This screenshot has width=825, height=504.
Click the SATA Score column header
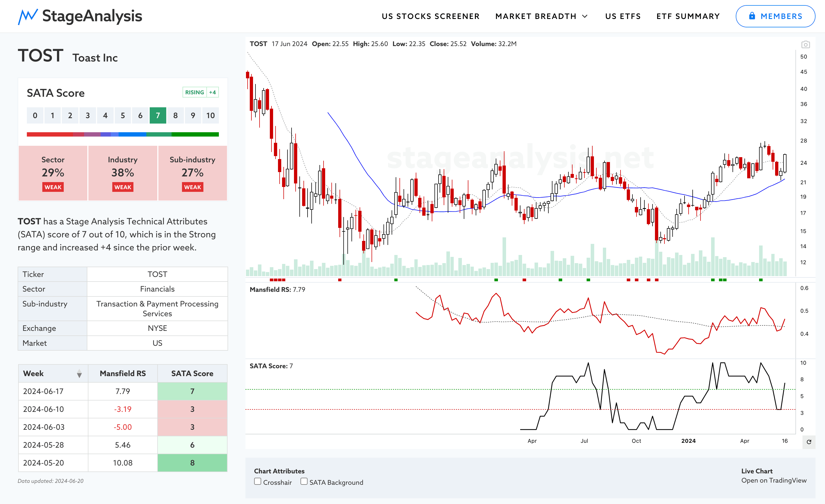pos(192,374)
